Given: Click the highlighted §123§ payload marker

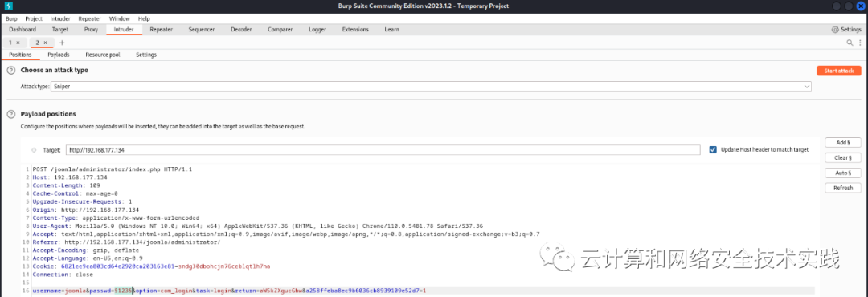Looking at the screenshot, I should click(123, 291).
